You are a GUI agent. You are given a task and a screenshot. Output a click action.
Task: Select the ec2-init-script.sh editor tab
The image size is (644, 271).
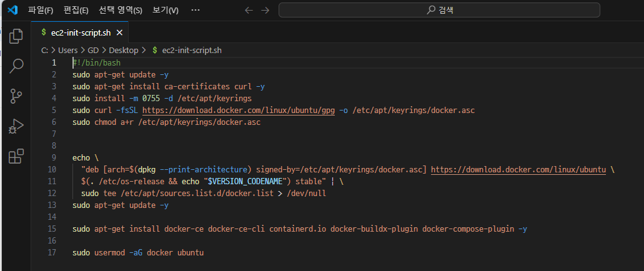click(x=80, y=32)
